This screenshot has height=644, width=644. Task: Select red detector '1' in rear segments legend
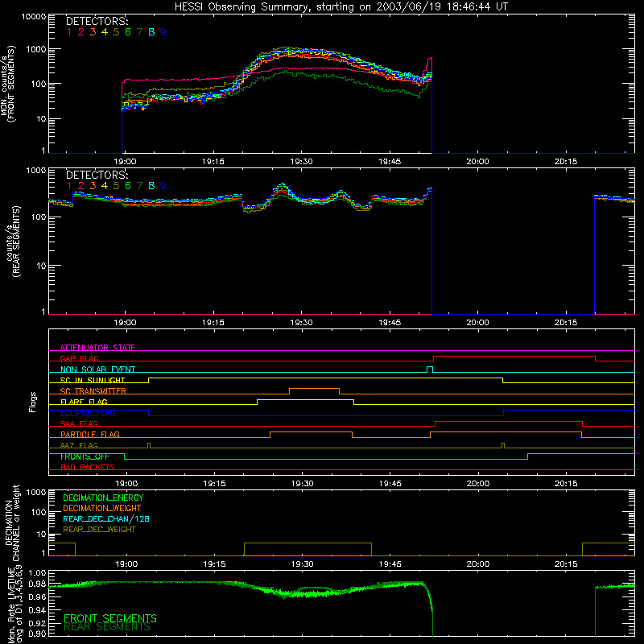coord(69,186)
